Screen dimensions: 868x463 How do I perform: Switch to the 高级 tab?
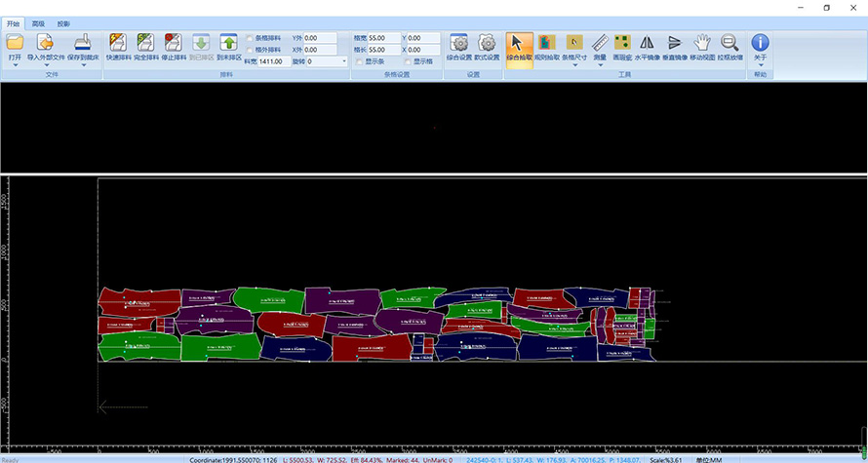tap(38, 22)
